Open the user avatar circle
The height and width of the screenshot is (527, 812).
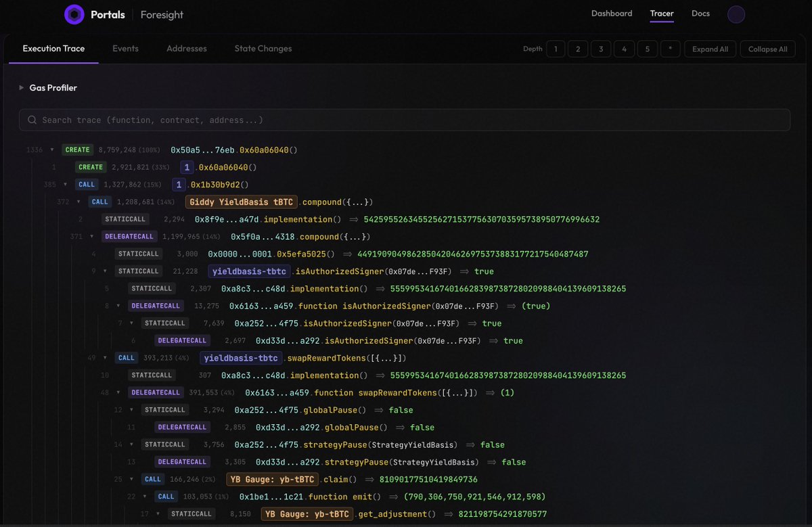click(736, 14)
